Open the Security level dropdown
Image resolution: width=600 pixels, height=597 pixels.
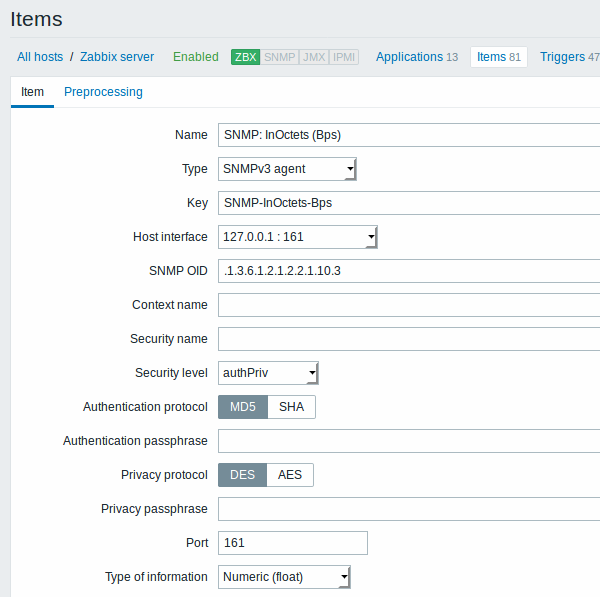pyautogui.click(x=268, y=373)
